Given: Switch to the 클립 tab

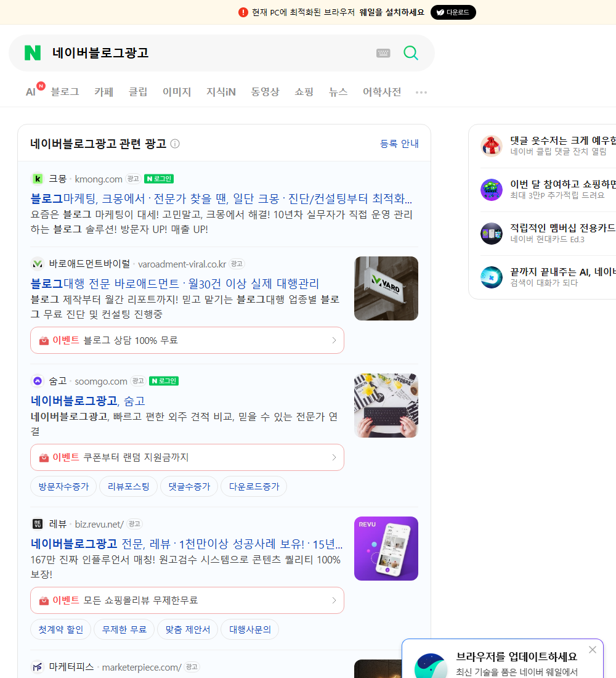Looking at the screenshot, I should (138, 92).
